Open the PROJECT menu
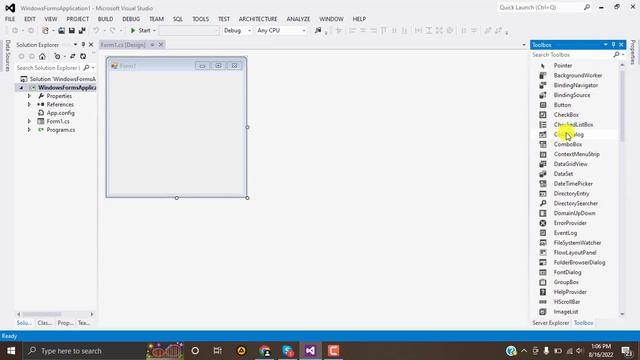Viewport: 640px width, 360px height. 78,19
